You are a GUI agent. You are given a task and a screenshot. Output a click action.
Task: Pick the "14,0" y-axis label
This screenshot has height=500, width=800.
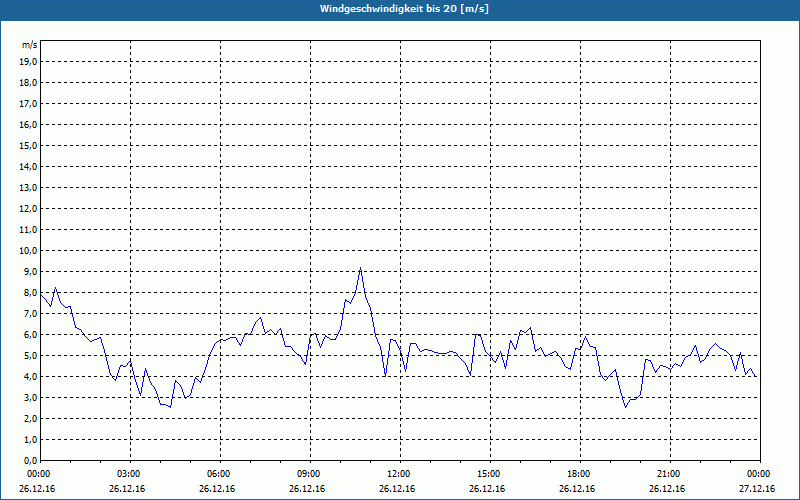pos(28,166)
